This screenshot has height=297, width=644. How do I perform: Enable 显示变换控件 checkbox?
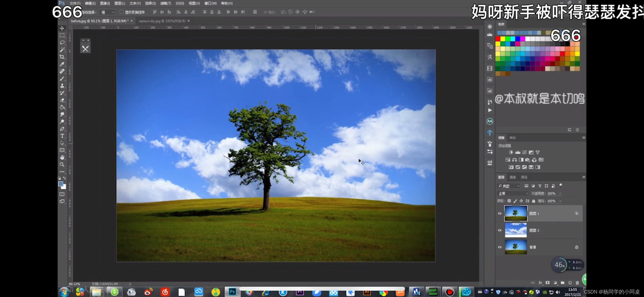pos(121,12)
